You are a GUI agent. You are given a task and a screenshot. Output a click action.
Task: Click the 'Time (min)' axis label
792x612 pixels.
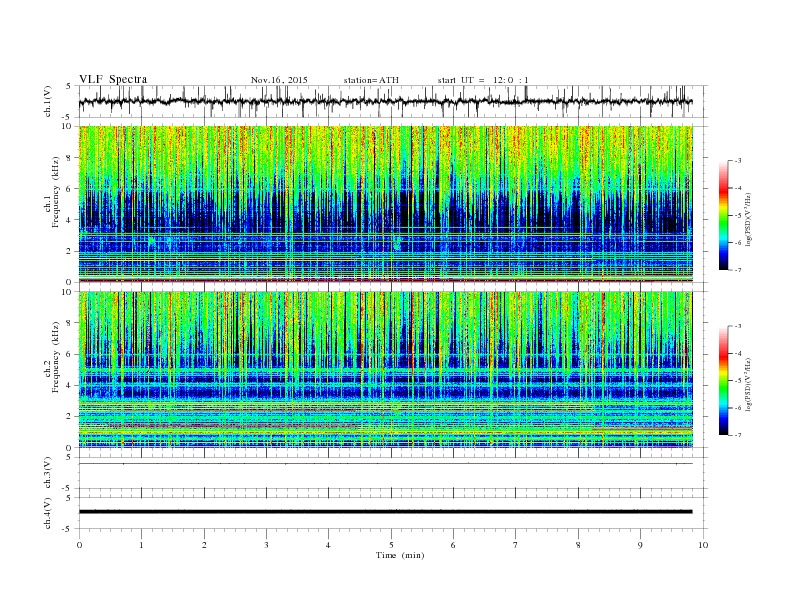coord(400,555)
